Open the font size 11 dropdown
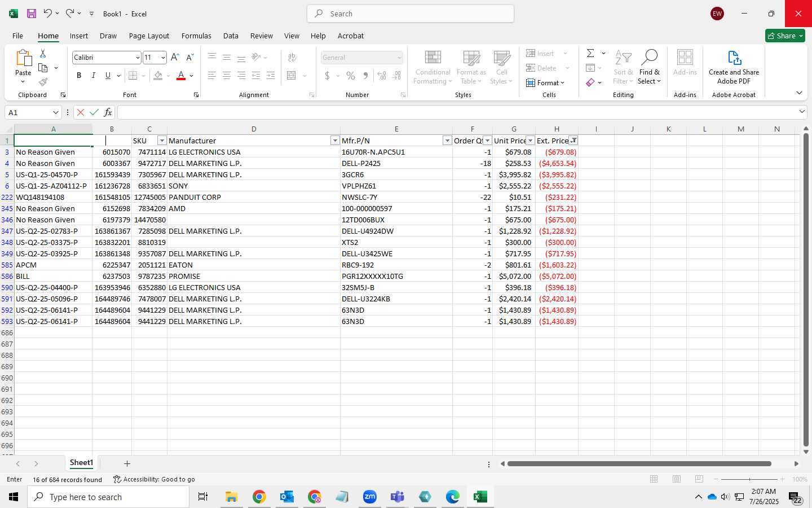The image size is (812, 508). click(163, 58)
